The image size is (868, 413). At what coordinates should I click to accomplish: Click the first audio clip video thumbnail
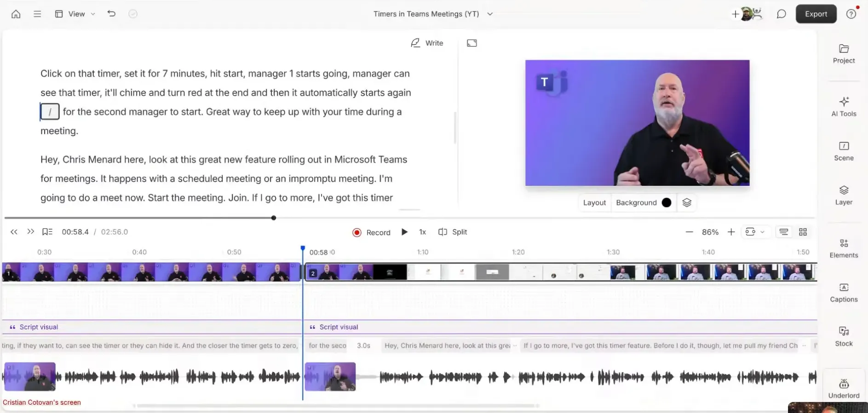pyautogui.click(x=30, y=377)
